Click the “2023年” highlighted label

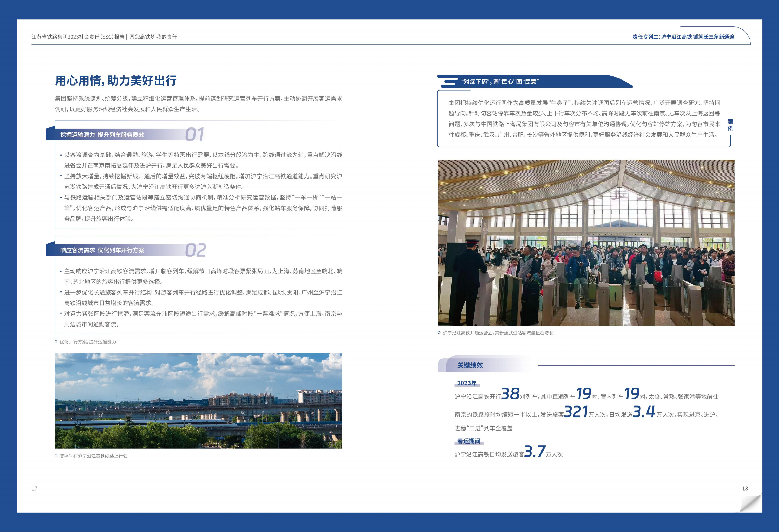click(x=467, y=383)
